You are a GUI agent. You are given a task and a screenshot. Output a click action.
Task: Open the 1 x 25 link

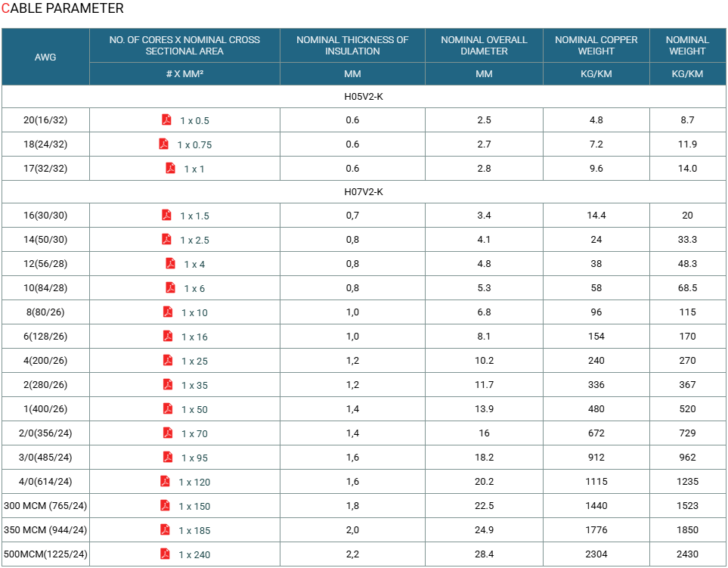(x=194, y=361)
